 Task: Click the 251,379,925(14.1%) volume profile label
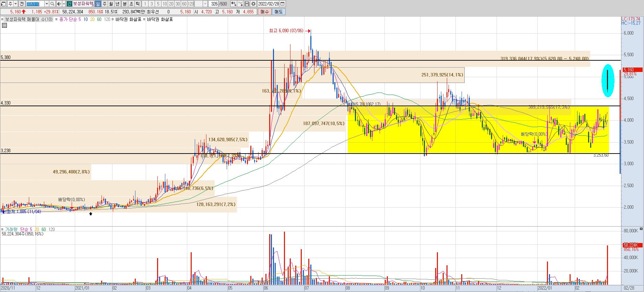(x=442, y=75)
